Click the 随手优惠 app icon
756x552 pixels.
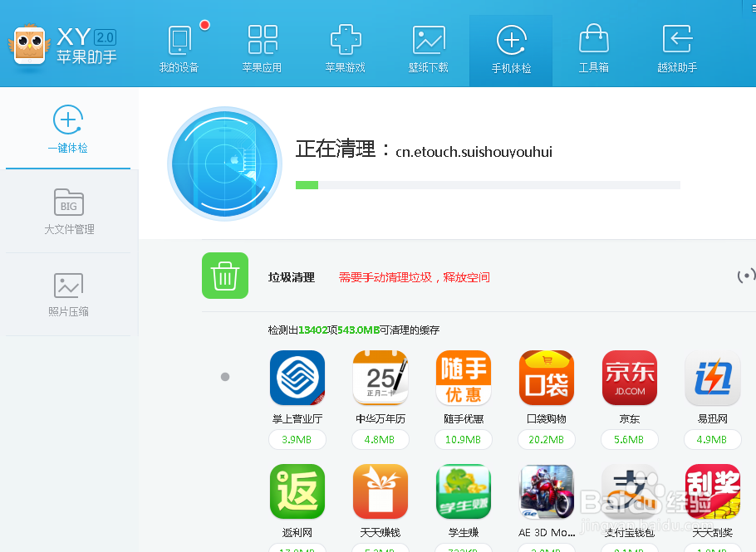464,378
